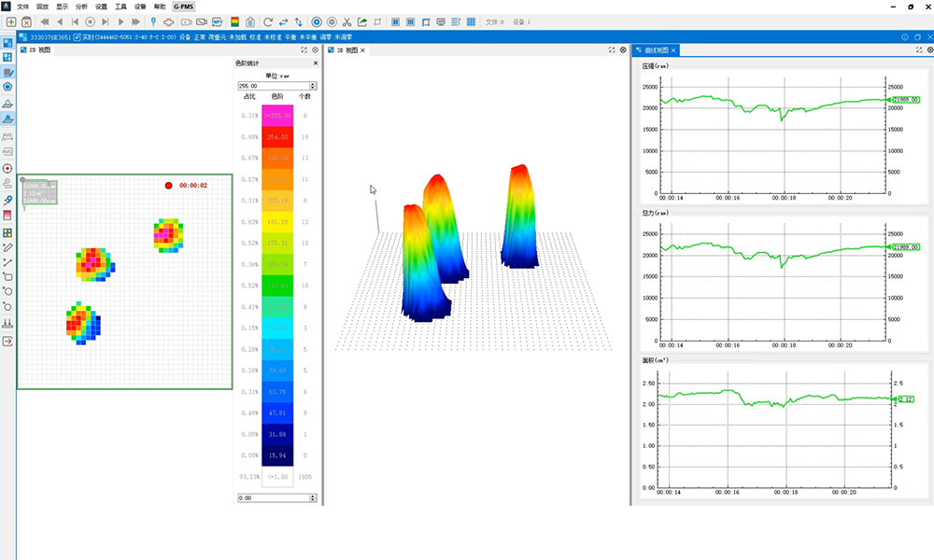Image resolution: width=934 pixels, height=560 pixels.
Task: Click the magenta >=255.00 color swatch
Action: tap(277, 116)
